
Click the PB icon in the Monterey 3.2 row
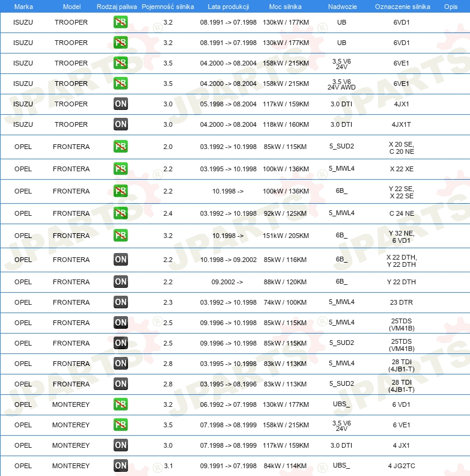121,404
